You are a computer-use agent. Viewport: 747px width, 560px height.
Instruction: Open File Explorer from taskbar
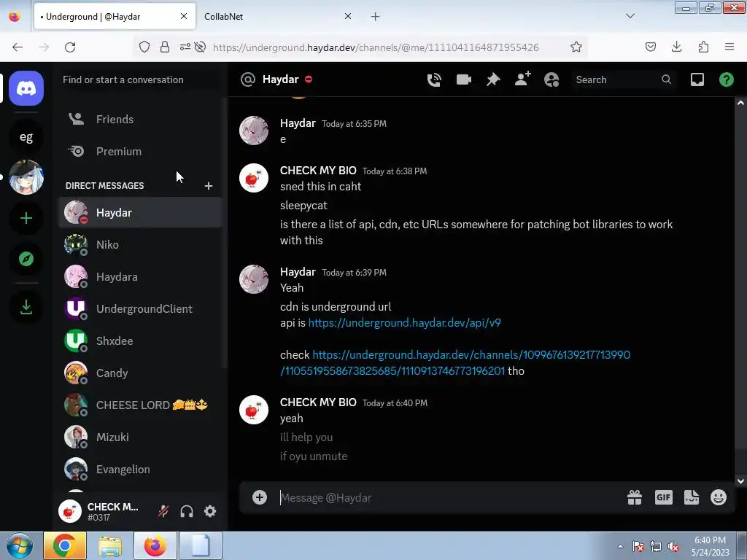coord(109,545)
